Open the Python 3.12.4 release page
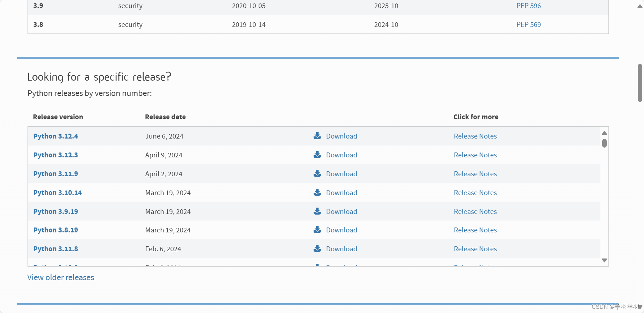 [x=55, y=136]
